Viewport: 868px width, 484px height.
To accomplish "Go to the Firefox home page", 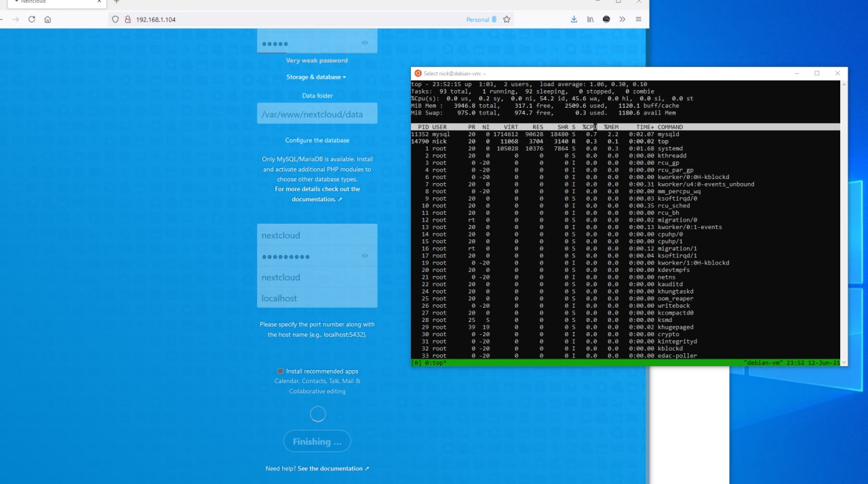I will [x=47, y=20].
